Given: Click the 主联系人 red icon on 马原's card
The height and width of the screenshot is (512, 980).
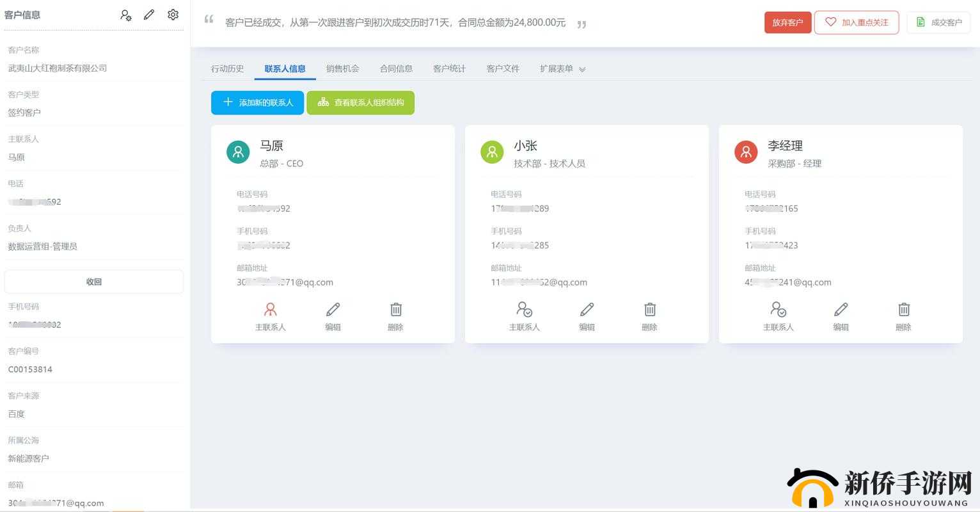Looking at the screenshot, I should click(270, 310).
